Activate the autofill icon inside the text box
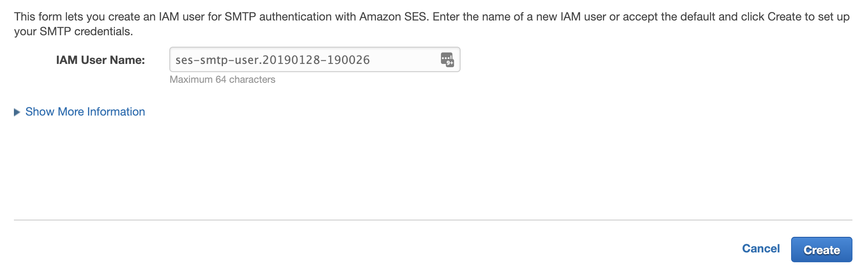The width and height of the screenshot is (868, 277). click(447, 59)
